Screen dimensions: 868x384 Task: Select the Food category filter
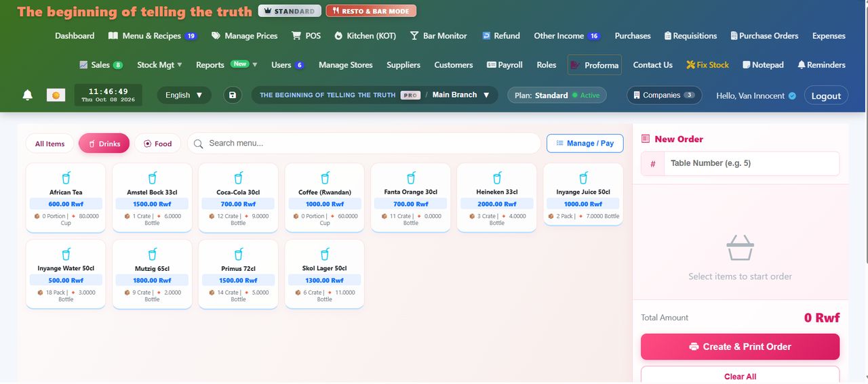coord(157,144)
